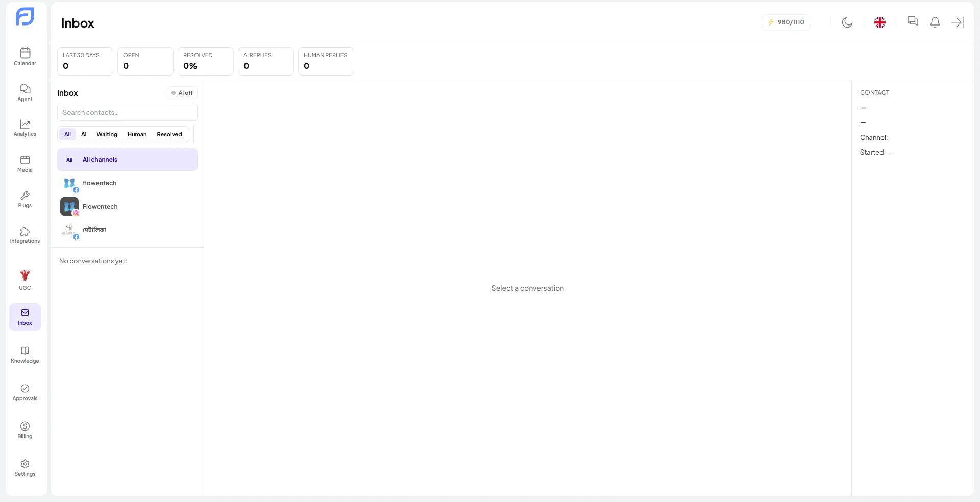Focus the Search contacts field

coord(127,112)
